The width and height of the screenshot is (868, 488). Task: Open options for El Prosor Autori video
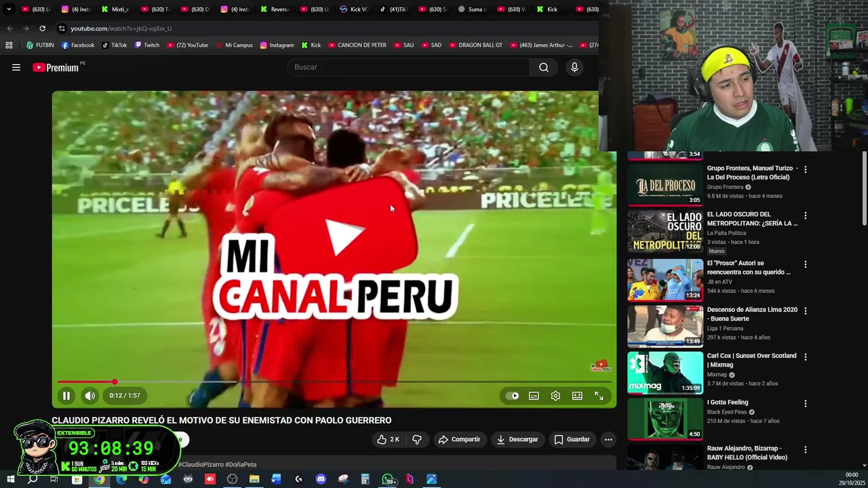[806, 264]
